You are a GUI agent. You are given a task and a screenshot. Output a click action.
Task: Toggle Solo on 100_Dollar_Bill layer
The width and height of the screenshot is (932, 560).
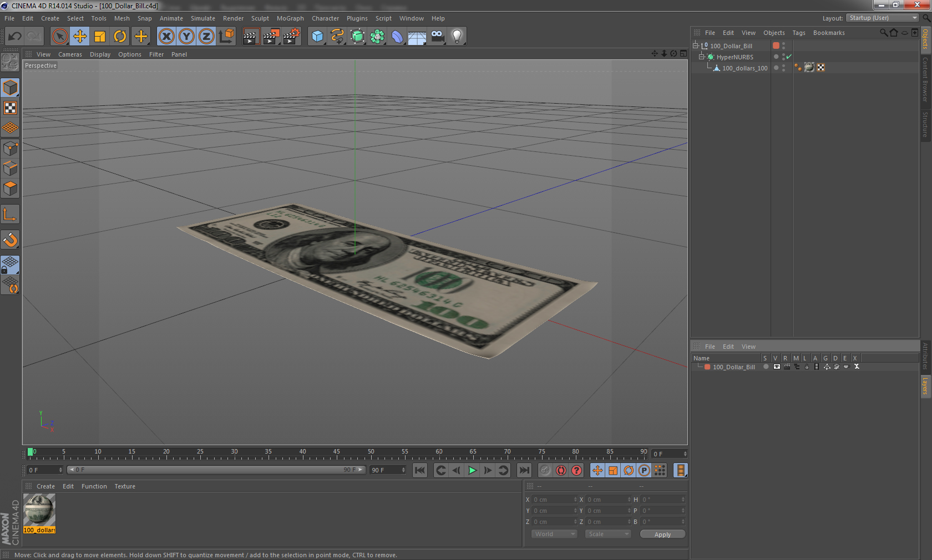(x=766, y=366)
